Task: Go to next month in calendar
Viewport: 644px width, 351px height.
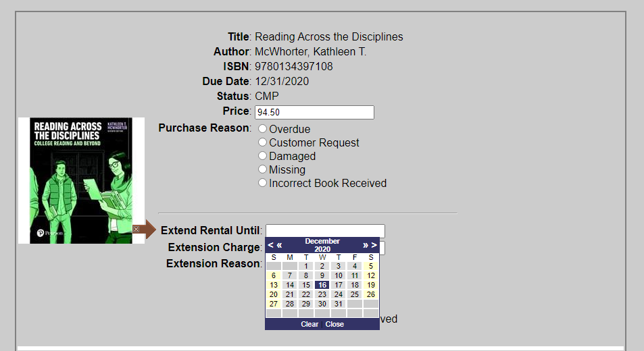Action: 374,245
